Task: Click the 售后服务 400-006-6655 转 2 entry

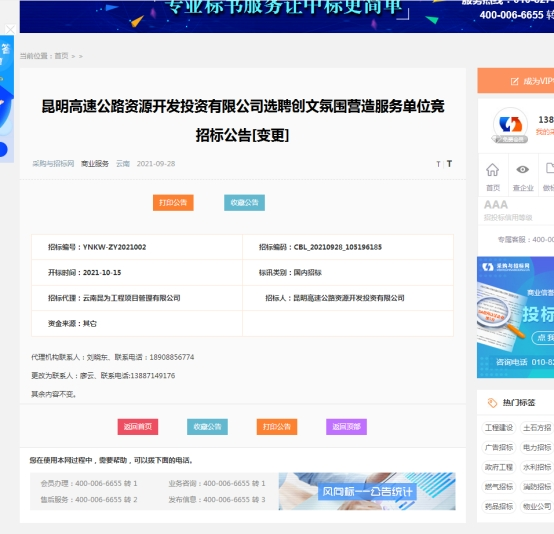Action: 89,499
